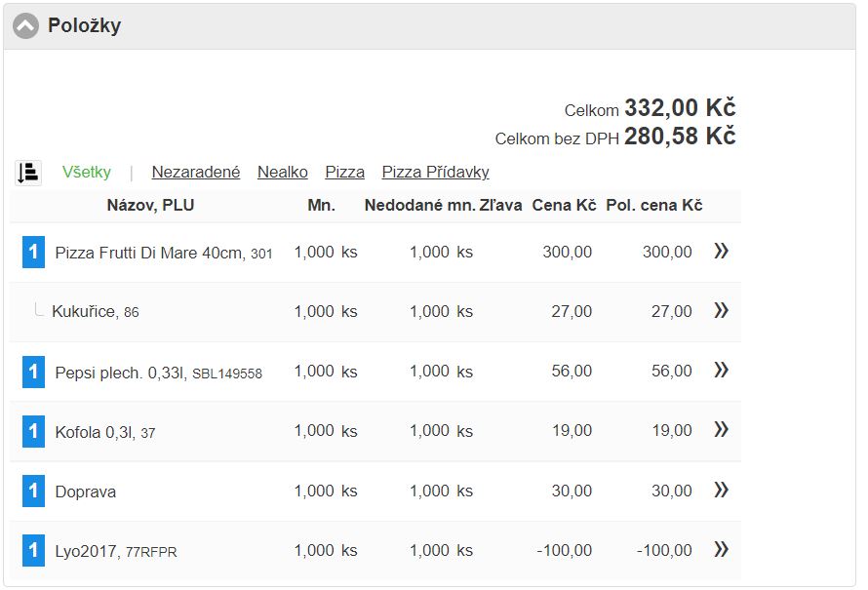This screenshot has height=590, width=868.
Task: Open details arrow for Kukuřice row
Action: [x=721, y=311]
